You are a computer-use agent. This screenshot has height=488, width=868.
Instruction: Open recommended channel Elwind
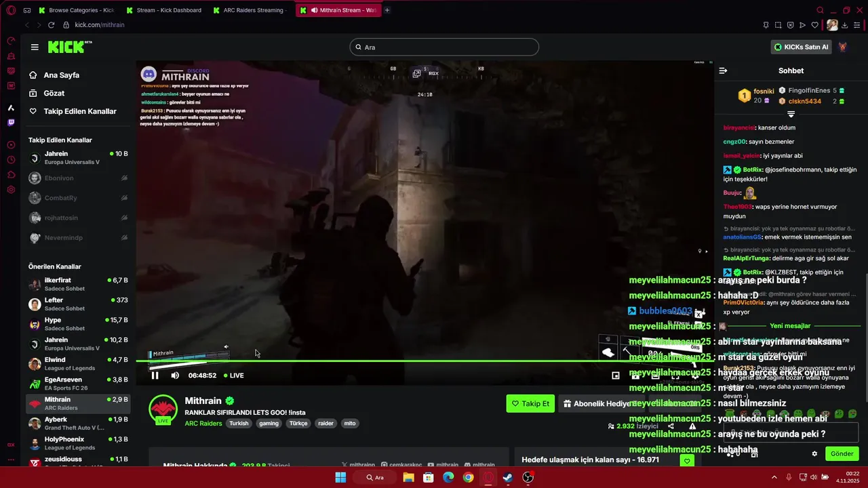(78, 363)
